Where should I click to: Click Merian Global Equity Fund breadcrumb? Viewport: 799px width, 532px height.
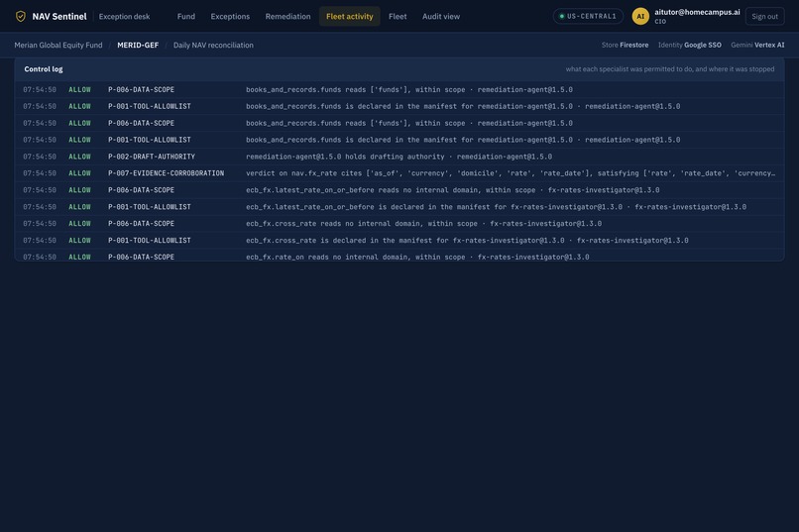[58, 46]
